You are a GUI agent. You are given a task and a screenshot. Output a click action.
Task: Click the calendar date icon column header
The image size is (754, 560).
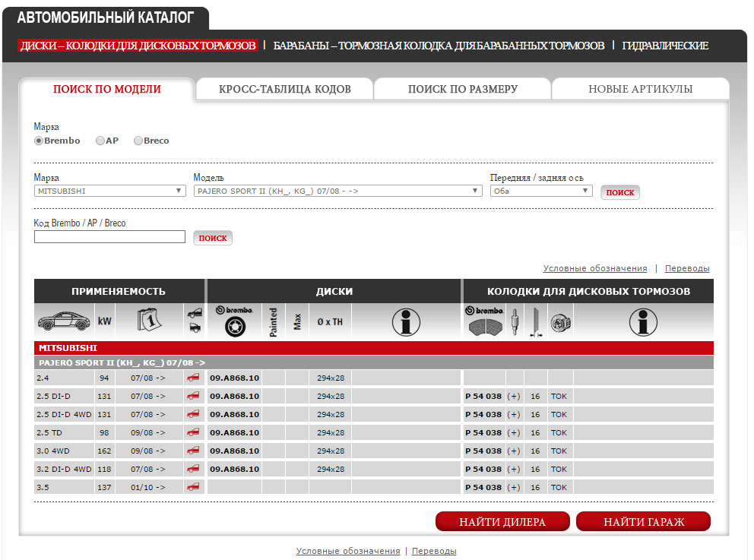[149, 321]
